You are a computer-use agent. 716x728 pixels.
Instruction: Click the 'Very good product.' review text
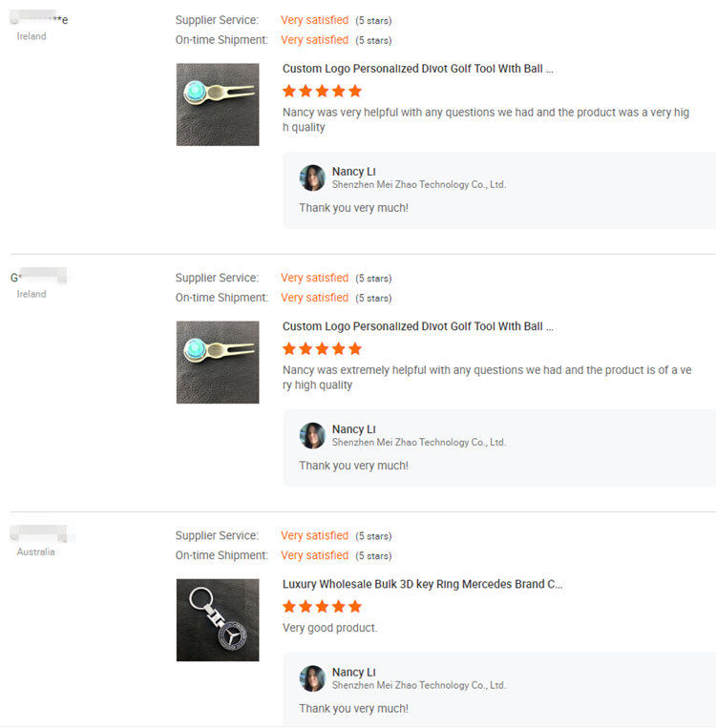(330, 628)
